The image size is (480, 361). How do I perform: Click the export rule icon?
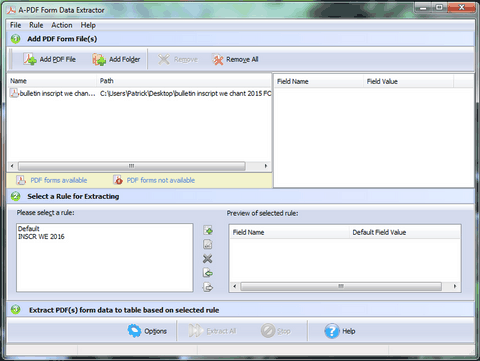[208, 287]
